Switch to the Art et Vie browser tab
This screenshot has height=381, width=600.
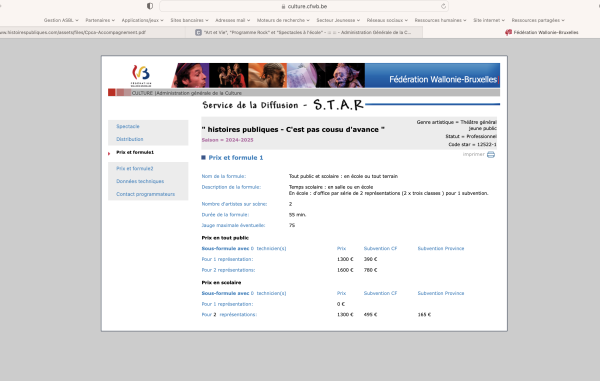coord(304,33)
